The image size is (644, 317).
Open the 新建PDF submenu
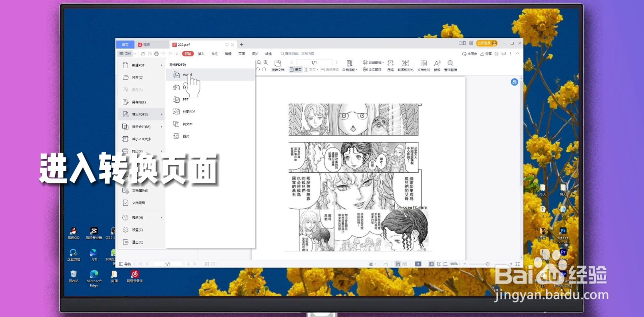(142, 65)
